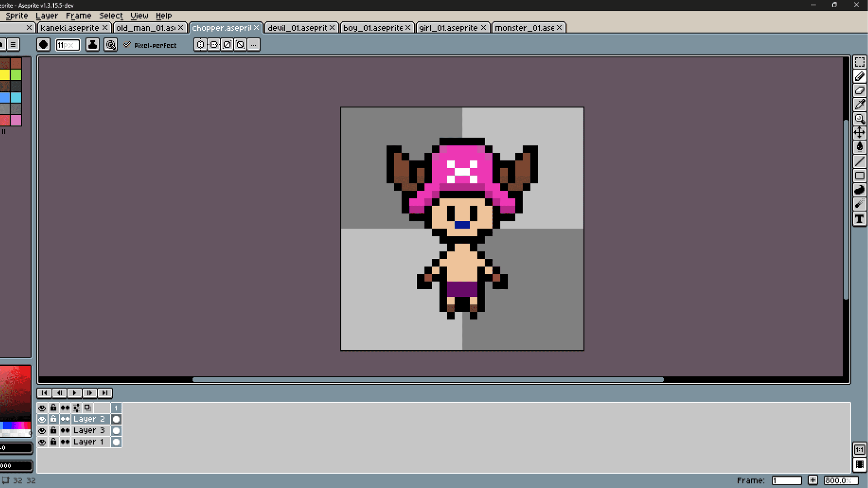Select the Move tool
The image size is (868, 488).
click(x=859, y=133)
